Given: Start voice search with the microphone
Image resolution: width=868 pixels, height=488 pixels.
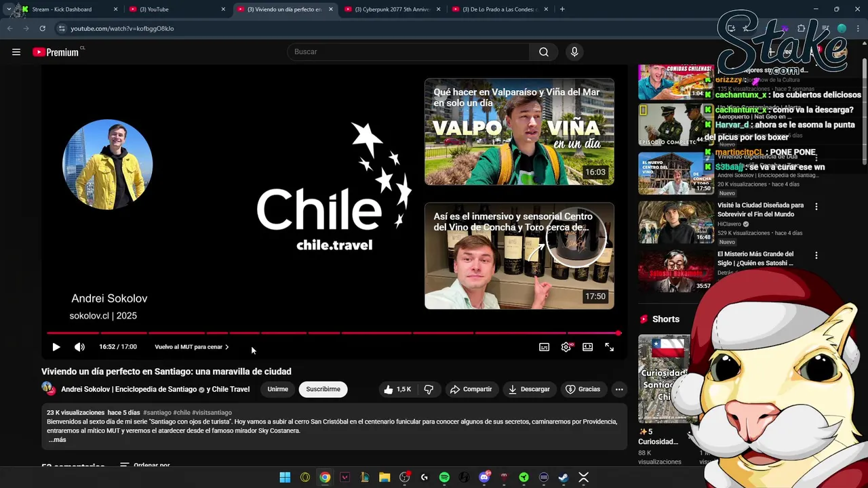Looking at the screenshot, I should (x=574, y=52).
